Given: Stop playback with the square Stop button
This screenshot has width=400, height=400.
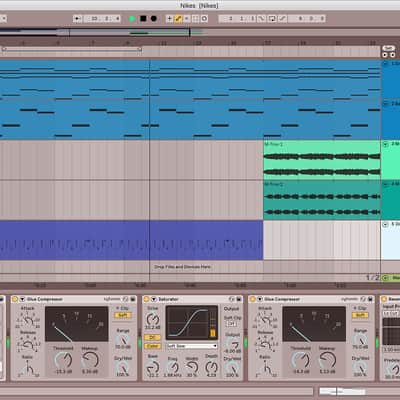Looking at the screenshot, I should [143, 19].
